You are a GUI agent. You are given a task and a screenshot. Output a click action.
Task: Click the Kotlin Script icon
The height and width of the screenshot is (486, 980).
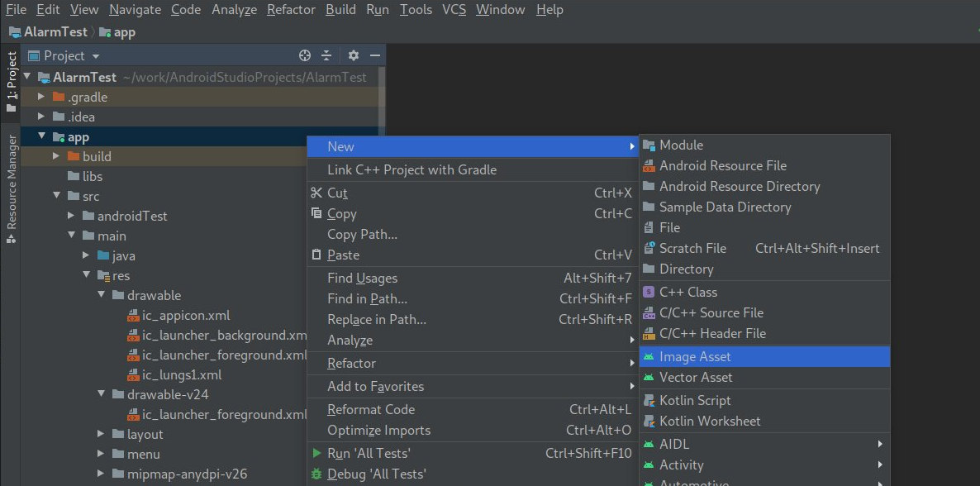649,400
